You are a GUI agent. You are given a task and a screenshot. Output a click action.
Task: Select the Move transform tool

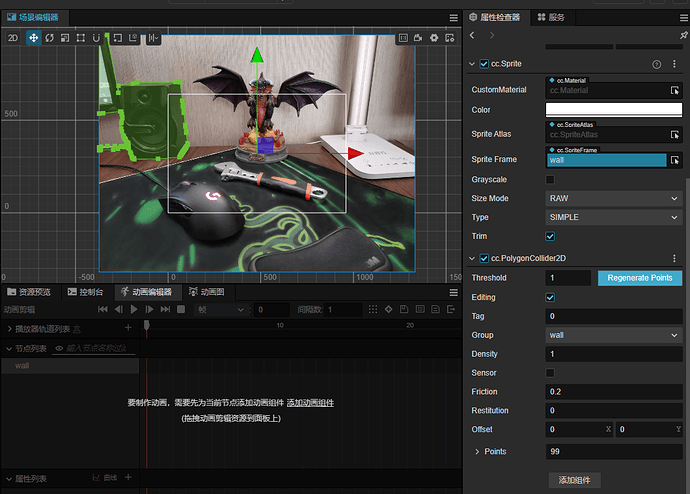pyautogui.click(x=33, y=38)
